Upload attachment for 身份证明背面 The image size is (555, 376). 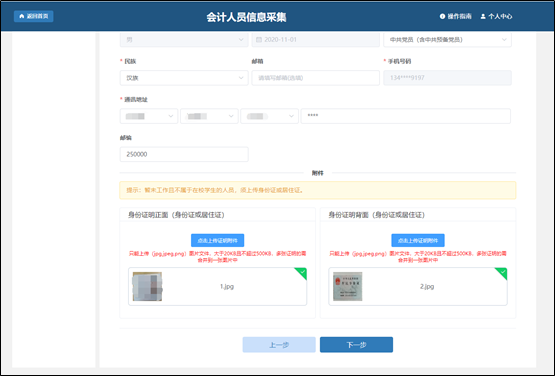418,240
